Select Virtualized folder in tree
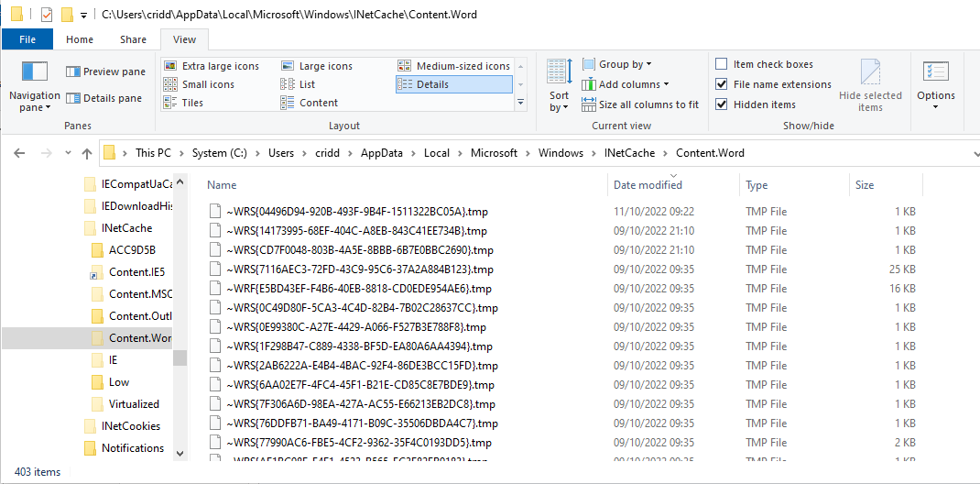The width and height of the screenshot is (980, 484). click(125, 404)
